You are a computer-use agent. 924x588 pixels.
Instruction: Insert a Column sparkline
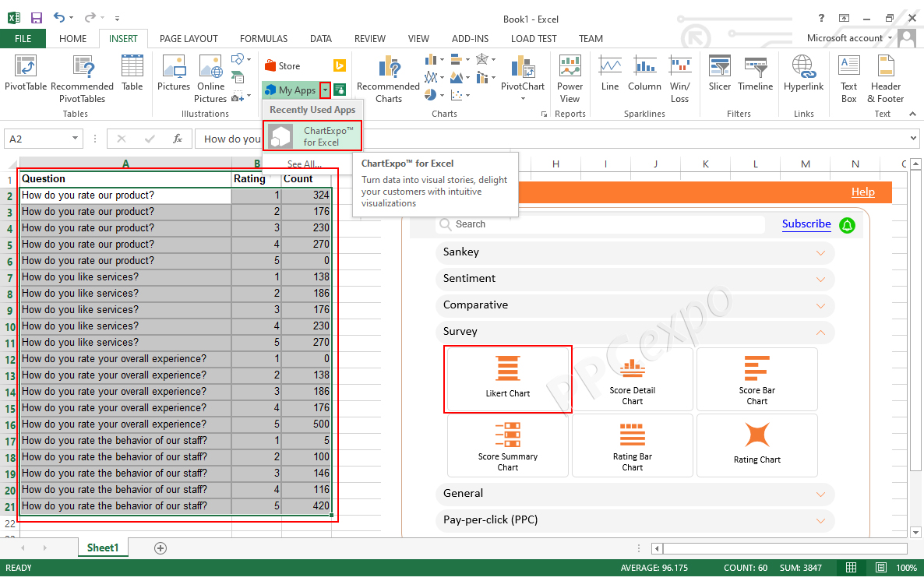(644, 73)
